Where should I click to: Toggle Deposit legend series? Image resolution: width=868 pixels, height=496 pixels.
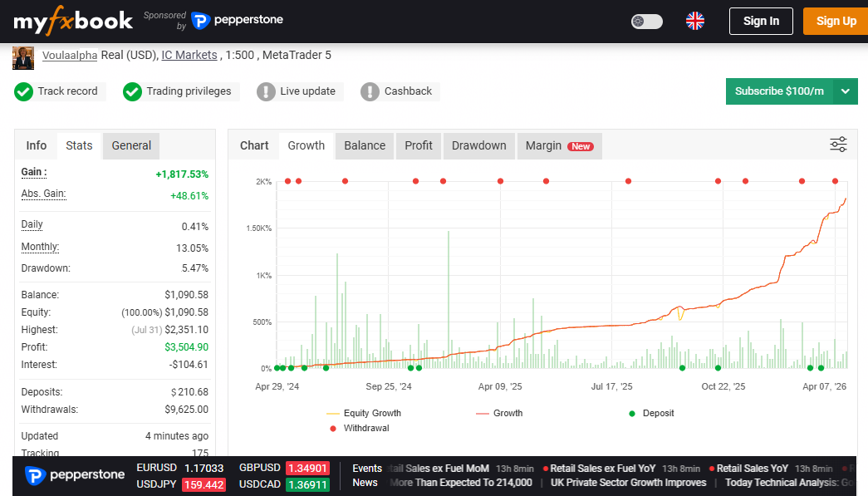651,414
